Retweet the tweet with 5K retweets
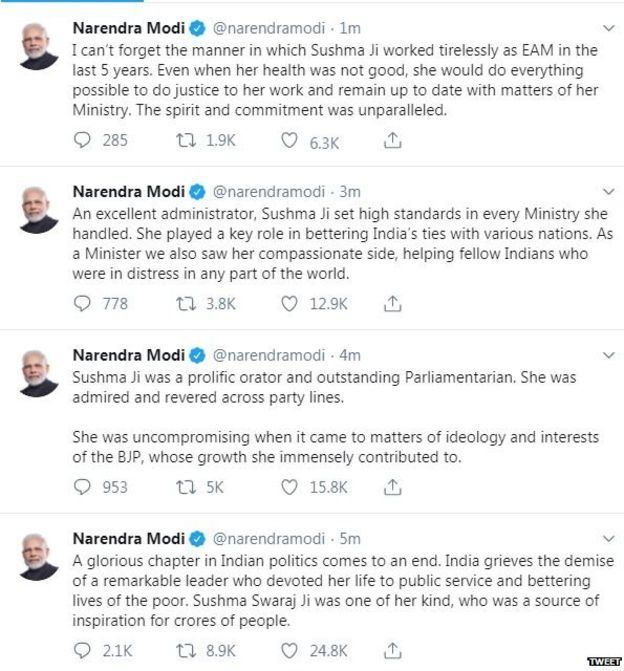 184,487
